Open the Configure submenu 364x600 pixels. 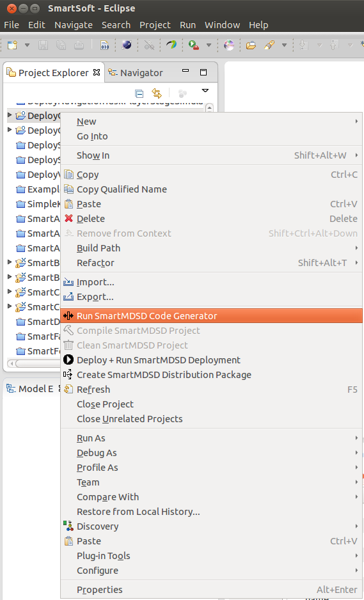tap(211, 571)
